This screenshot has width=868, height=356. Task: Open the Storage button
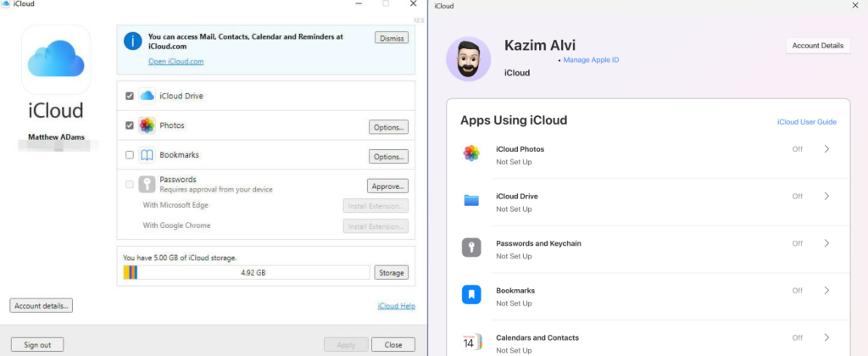coord(392,272)
